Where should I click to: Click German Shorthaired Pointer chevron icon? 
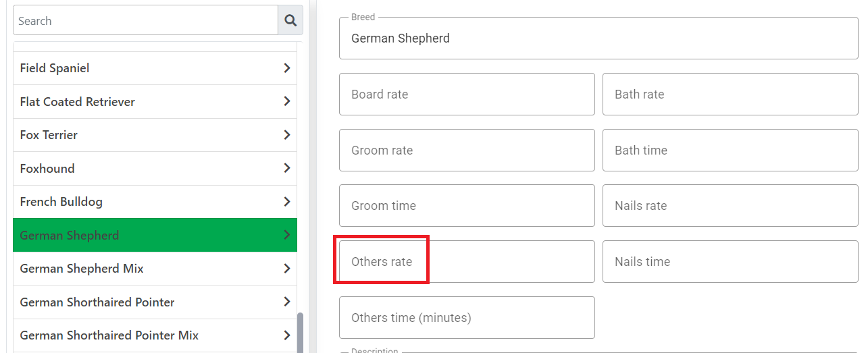pos(287,302)
